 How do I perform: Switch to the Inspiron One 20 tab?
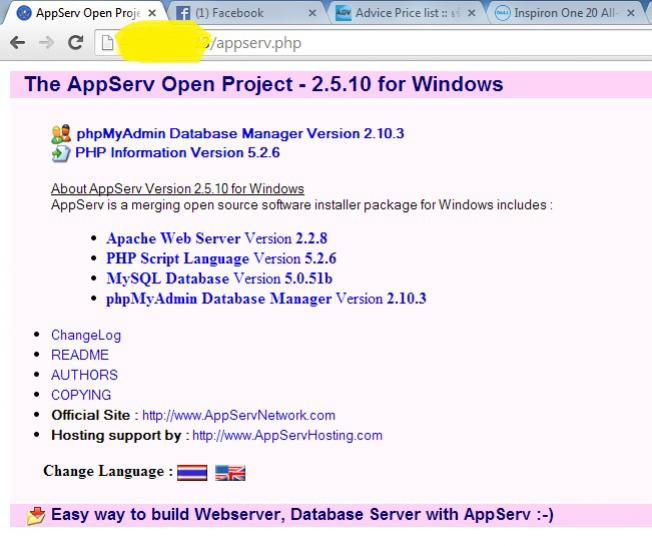[566, 13]
